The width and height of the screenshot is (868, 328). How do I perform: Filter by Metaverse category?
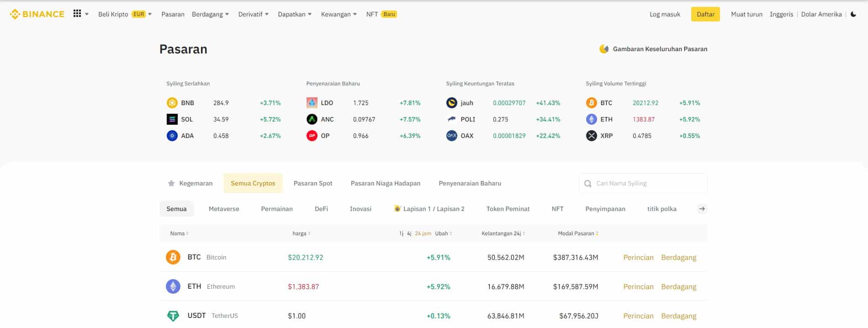[x=224, y=209]
